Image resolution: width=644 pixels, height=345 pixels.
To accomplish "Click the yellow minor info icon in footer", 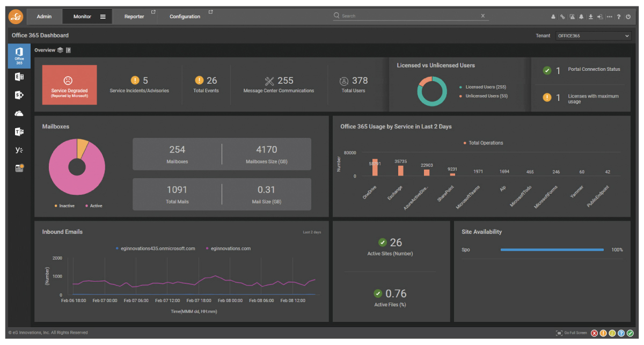I will (x=612, y=333).
